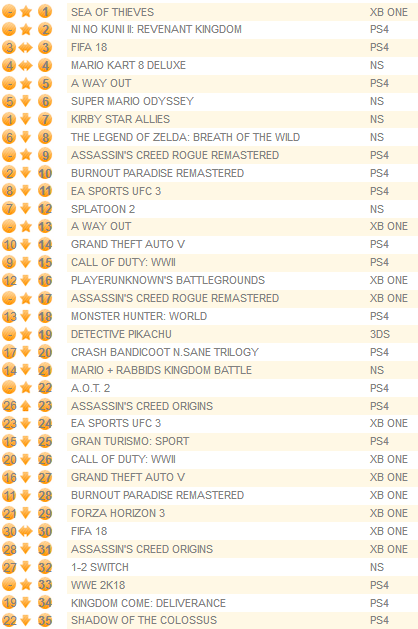This screenshot has height=629, width=418.
Task: Select the Forza Horizon 3 title
Action: pos(118,513)
